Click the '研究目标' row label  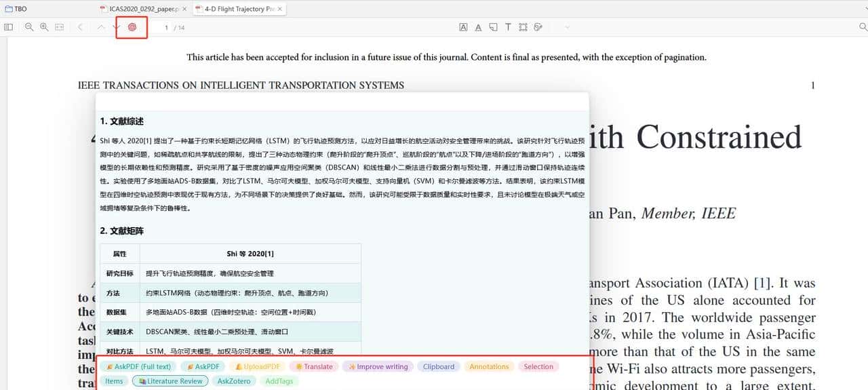pyautogui.click(x=119, y=273)
